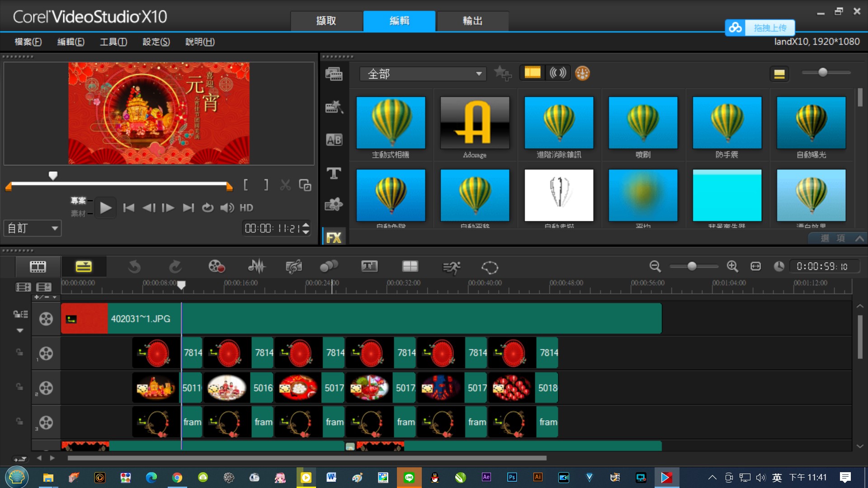
Task: Set mark-in point bracket
Action: (245, 185)
